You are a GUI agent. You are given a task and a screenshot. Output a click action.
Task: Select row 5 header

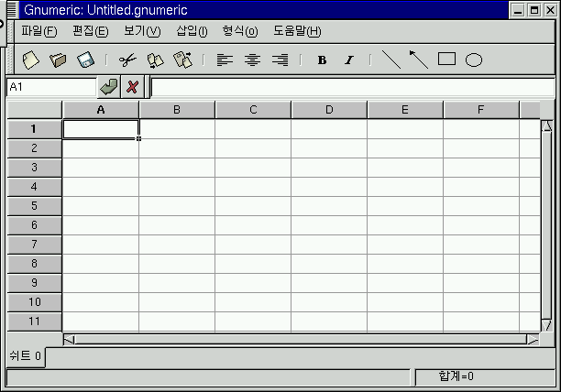coord(34,206)
